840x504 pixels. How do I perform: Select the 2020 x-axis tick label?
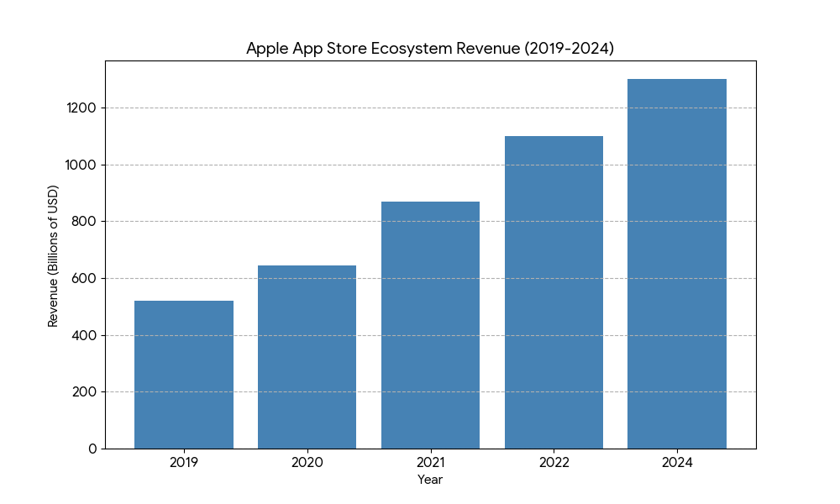click(307, 462)
